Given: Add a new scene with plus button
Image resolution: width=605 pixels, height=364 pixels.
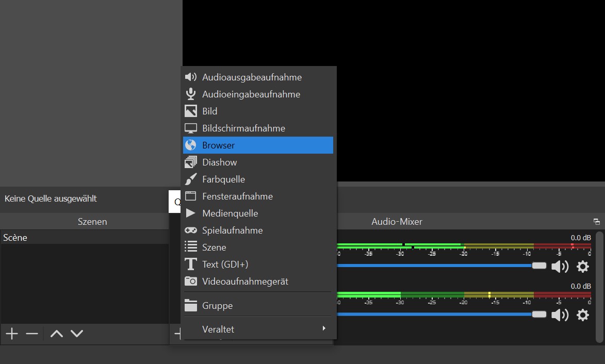Looking at the screenshot, I should [11, 334].
